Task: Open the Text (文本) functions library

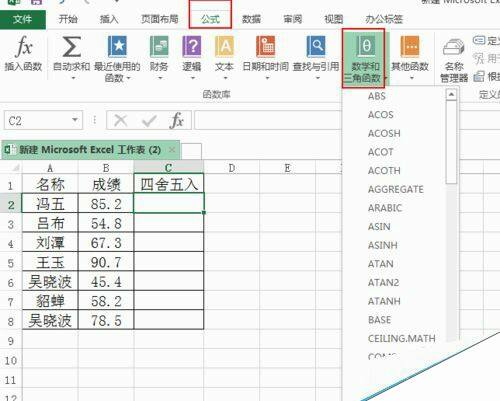Action: pos(224,58)
